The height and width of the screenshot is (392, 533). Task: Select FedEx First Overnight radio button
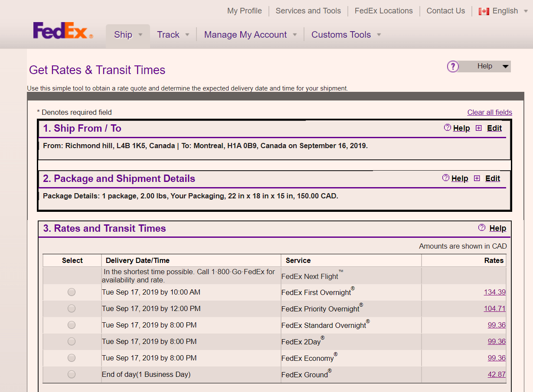coord(72,292)
